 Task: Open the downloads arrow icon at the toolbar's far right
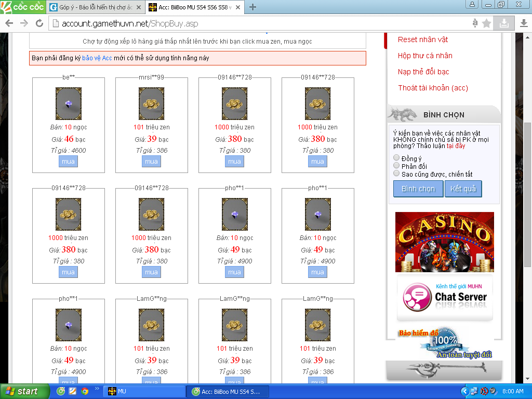click(x=524, y=23)
